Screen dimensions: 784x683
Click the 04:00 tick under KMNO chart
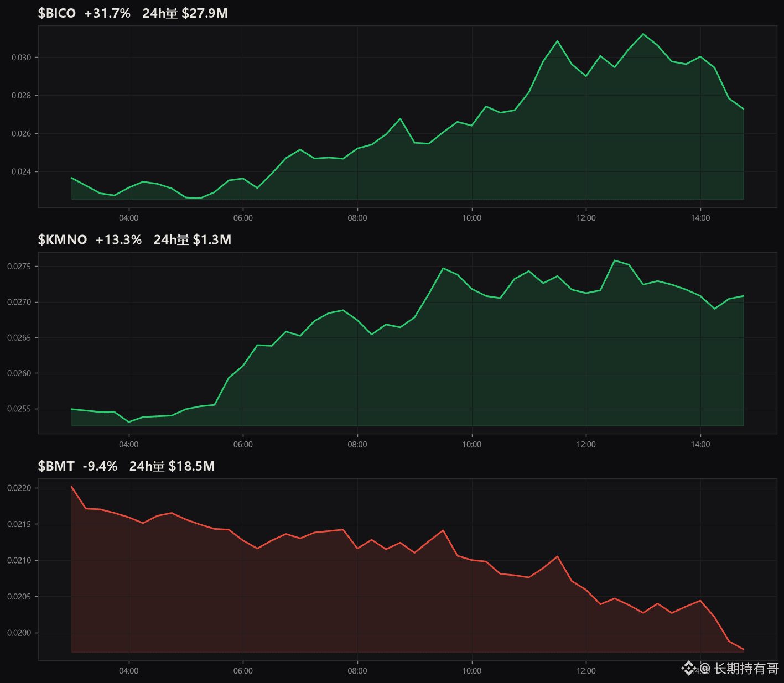click(x=129, y=445)
